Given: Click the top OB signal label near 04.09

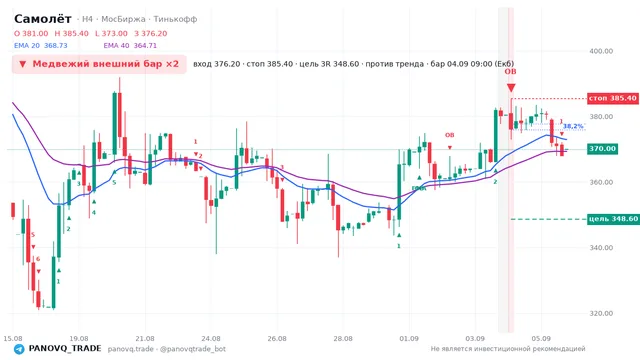Looking at the screenshot, I should click(x=510, y=71).
